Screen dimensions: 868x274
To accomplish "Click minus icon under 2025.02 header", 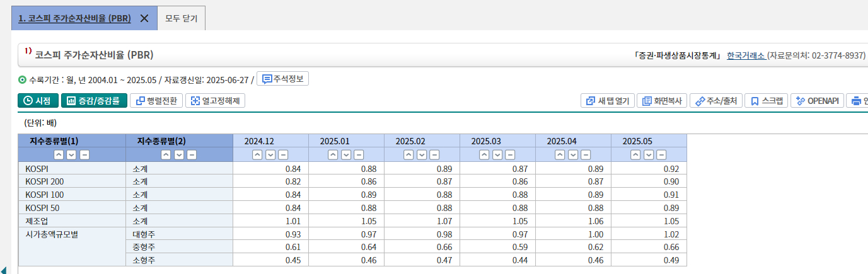I will 435,155.
